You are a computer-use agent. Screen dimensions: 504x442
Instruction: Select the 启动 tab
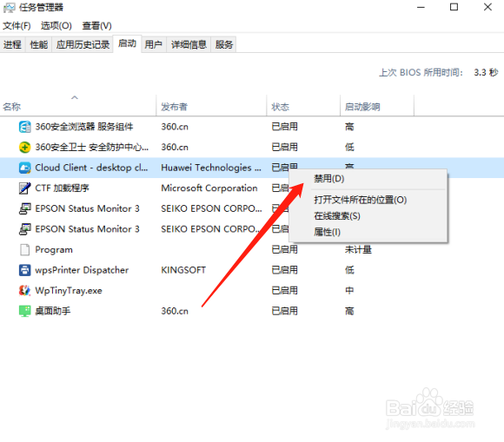pyautogui.click(x=127, y=43)
